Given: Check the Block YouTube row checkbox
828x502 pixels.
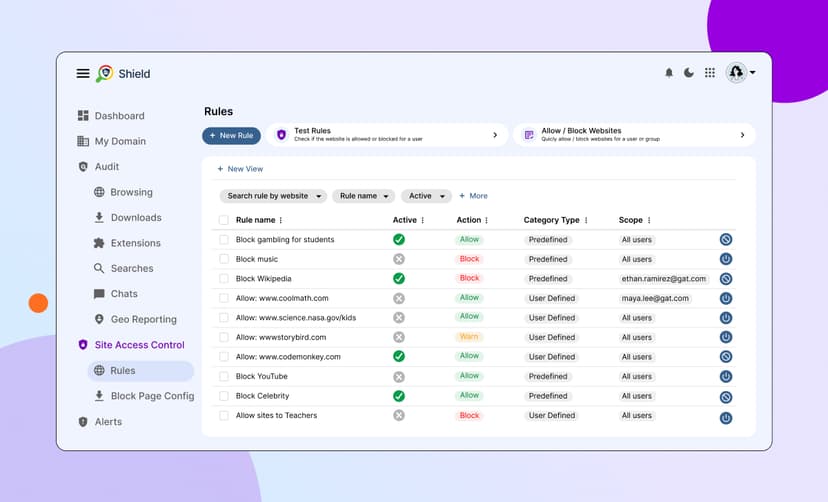Looking at the screenshot, I should click(x=224, y=376).
